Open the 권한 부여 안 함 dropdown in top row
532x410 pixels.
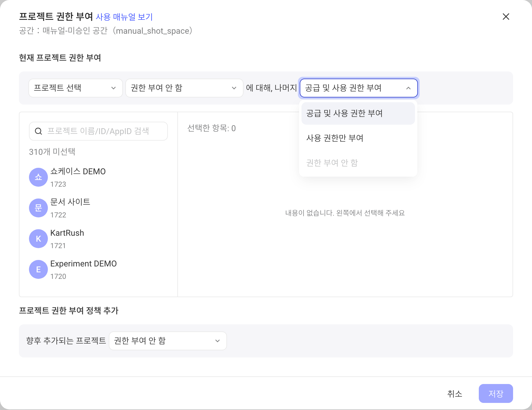(184, 88)
